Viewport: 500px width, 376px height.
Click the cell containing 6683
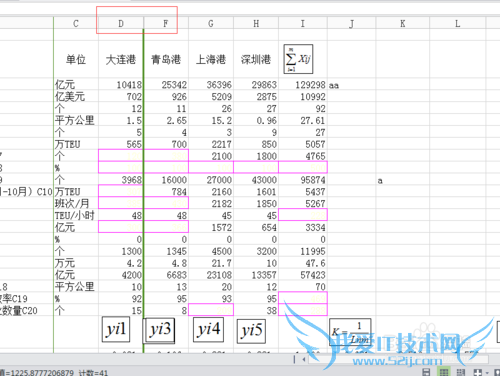[x=166, y=275]
